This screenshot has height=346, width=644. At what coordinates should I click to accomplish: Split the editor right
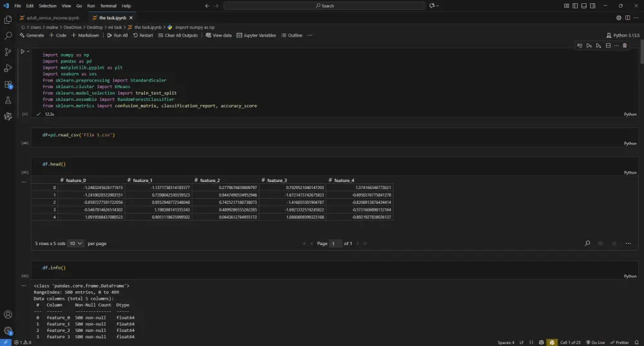(x=627, y=17)
